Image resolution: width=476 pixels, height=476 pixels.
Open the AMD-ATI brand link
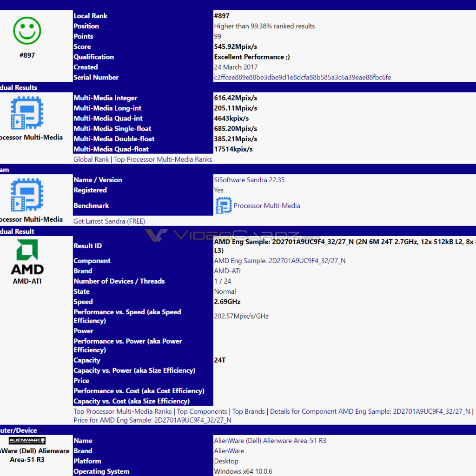tap(227, 271)
